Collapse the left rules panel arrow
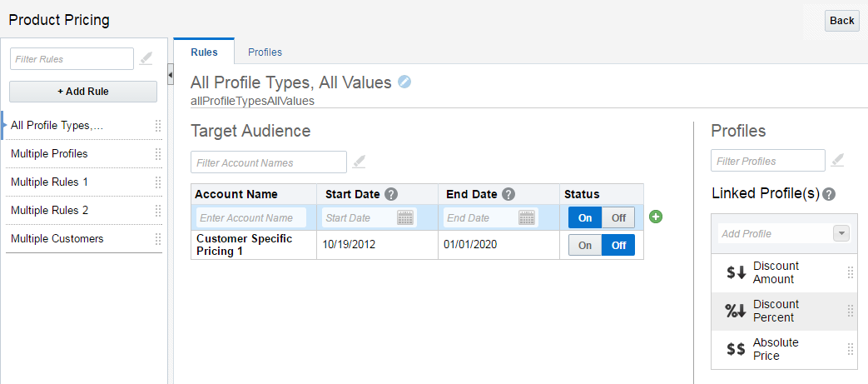Screen dimensions: 868x384 [x=170, y=76]
